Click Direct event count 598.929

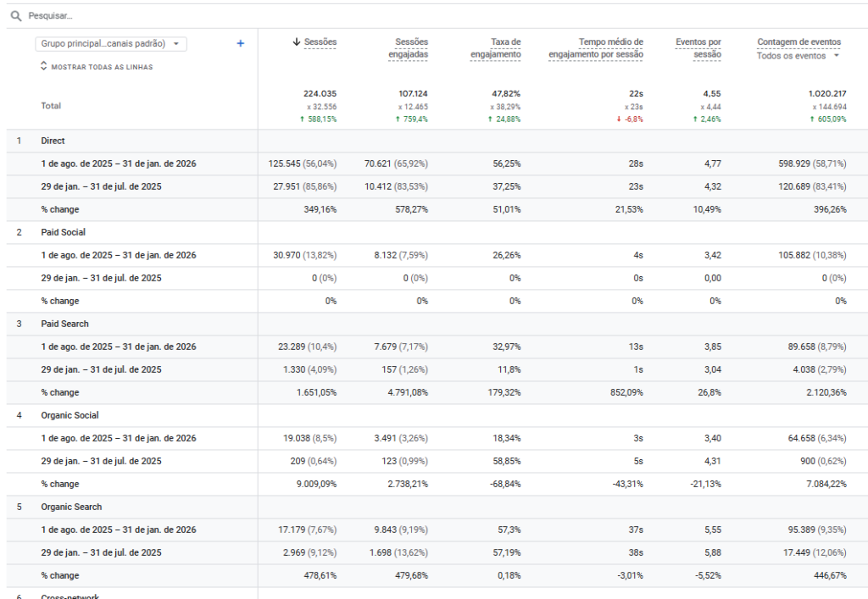pyautogui.click(x=793, y=164)
